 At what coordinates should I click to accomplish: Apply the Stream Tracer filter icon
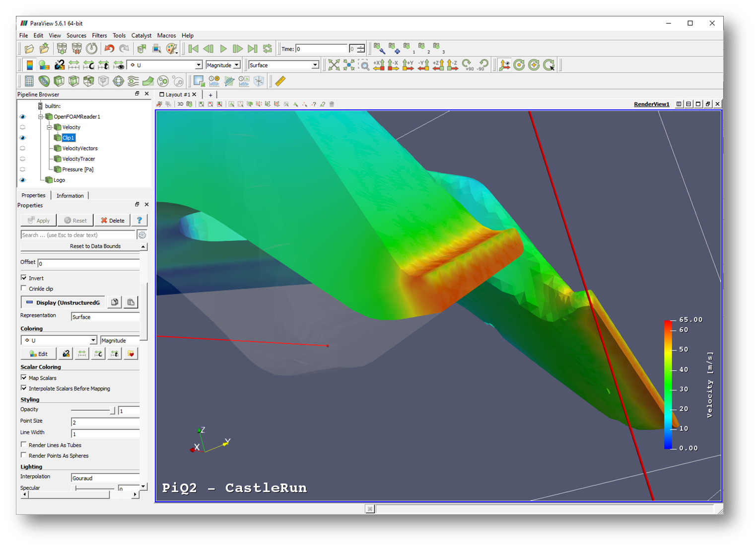pyautogui.click(x=133, y=81)
